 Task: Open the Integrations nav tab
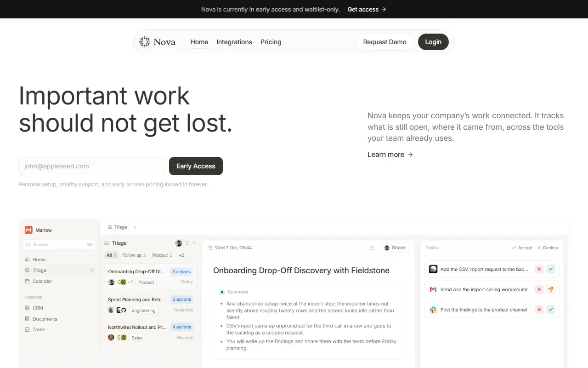coord(234,42)
